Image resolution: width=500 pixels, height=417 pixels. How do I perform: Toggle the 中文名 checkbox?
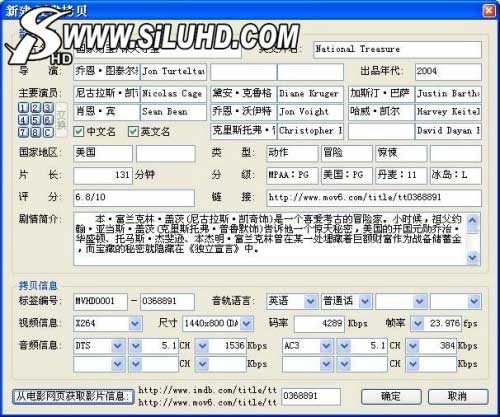pos(79,131)
